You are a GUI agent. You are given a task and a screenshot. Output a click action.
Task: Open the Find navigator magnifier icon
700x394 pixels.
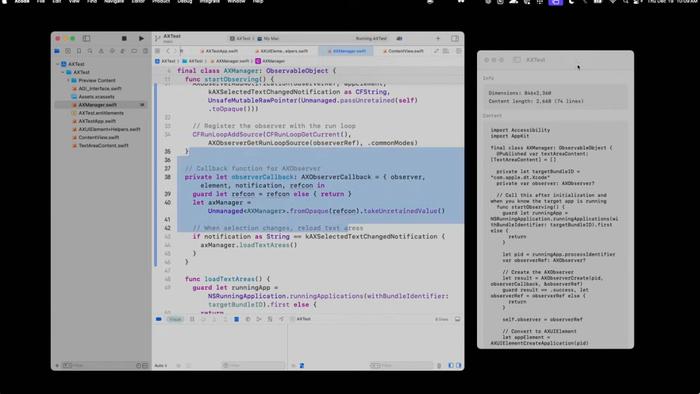pos(90,51)
